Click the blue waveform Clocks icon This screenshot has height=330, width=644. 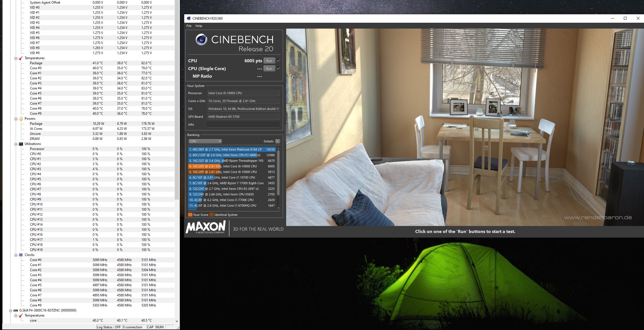pyautogui.click(x=21, y=255)
